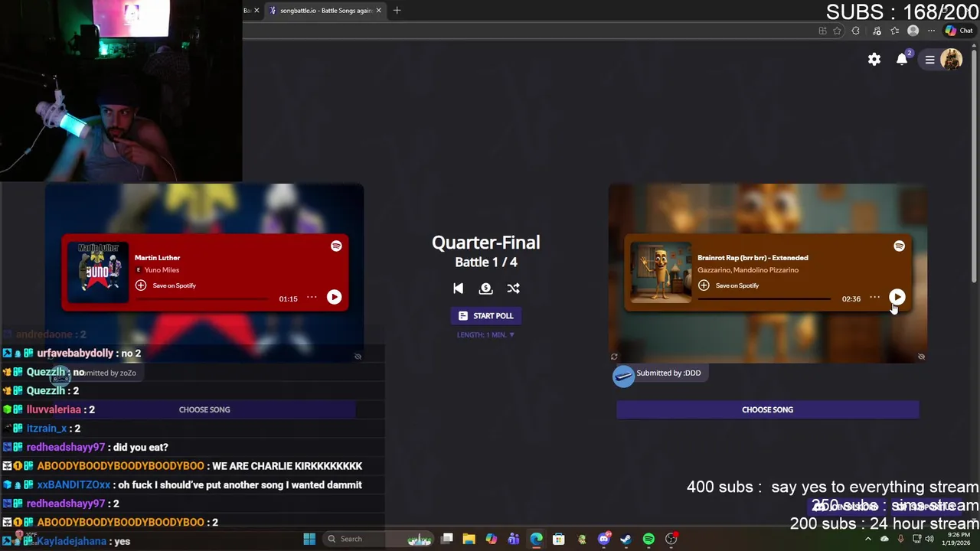Open the hamburger menu beside the profile avatar
Viewport: 980px width, 551px height.
[x=929, y=60]
